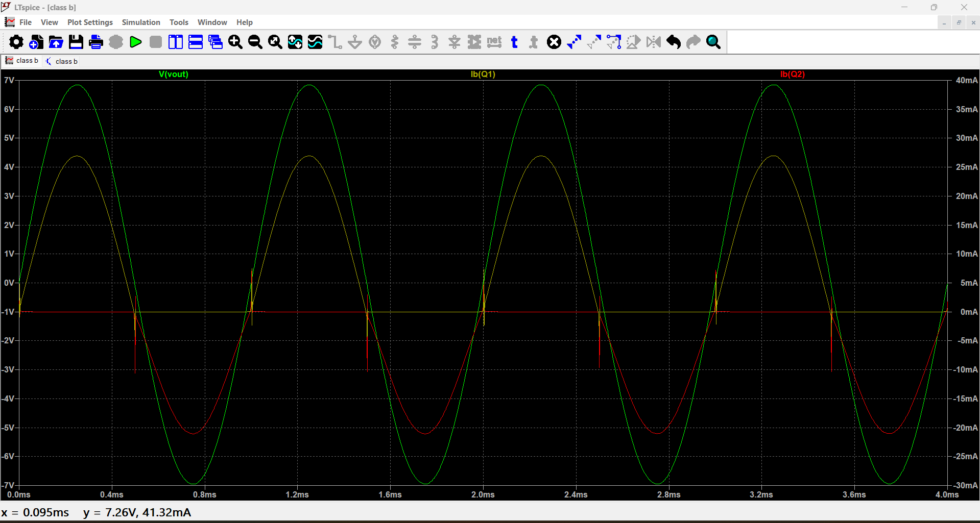Open the settings gear in the toolbar
Image resolution: width=980 pixels, height=523 pixels.
(16, 42)
